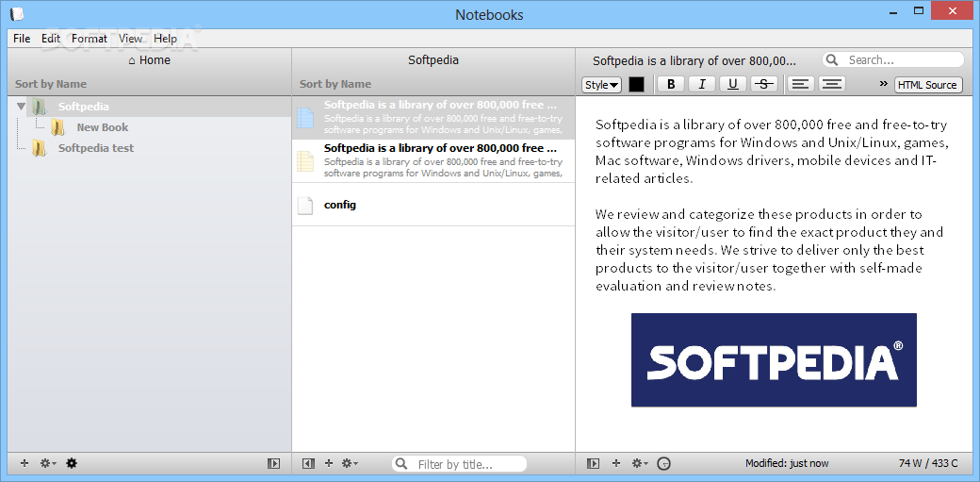
Task: Open settings with the solid gear icon
Action: tap(72, 463)
